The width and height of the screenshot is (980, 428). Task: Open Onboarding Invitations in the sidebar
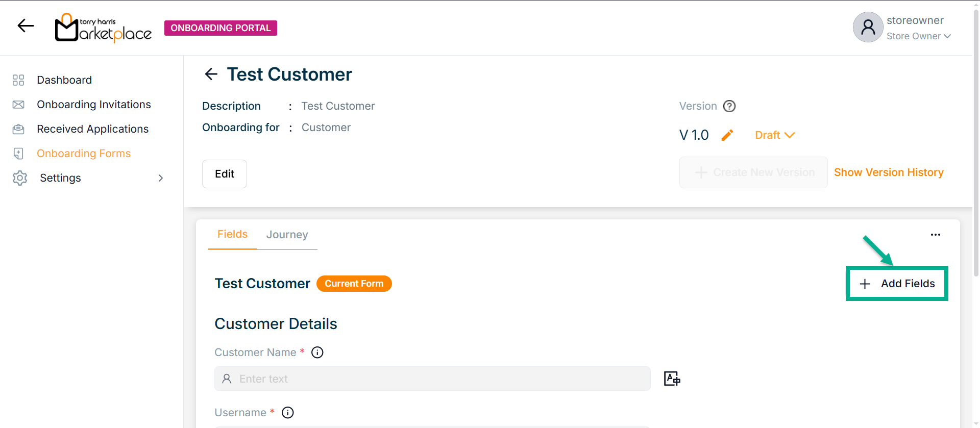(94, 105)
